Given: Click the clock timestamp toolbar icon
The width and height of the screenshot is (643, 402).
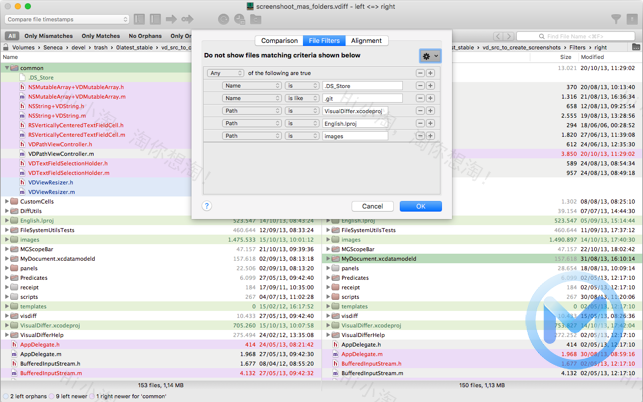Looking at the screenshot, I should pyautogui.click(x=239, y=19).
